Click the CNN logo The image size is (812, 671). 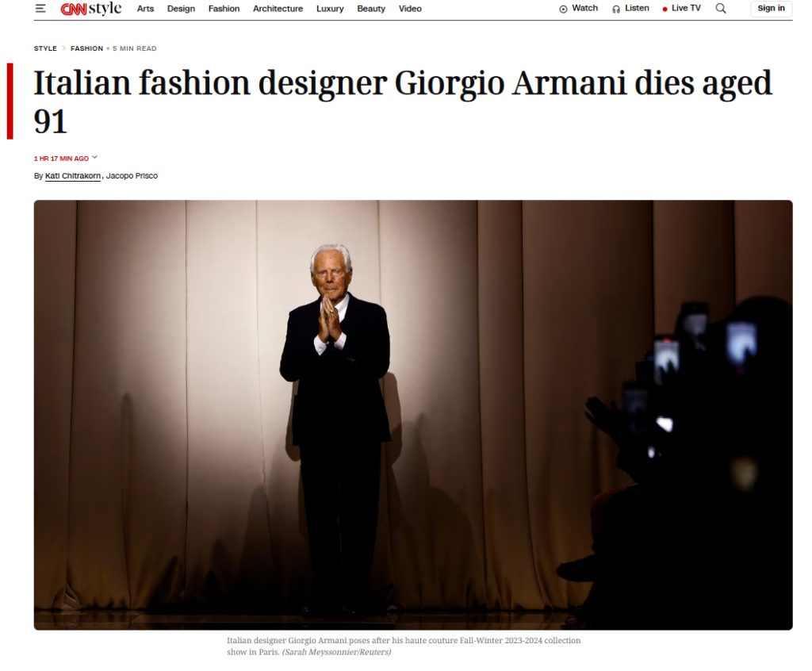point(74,9)
